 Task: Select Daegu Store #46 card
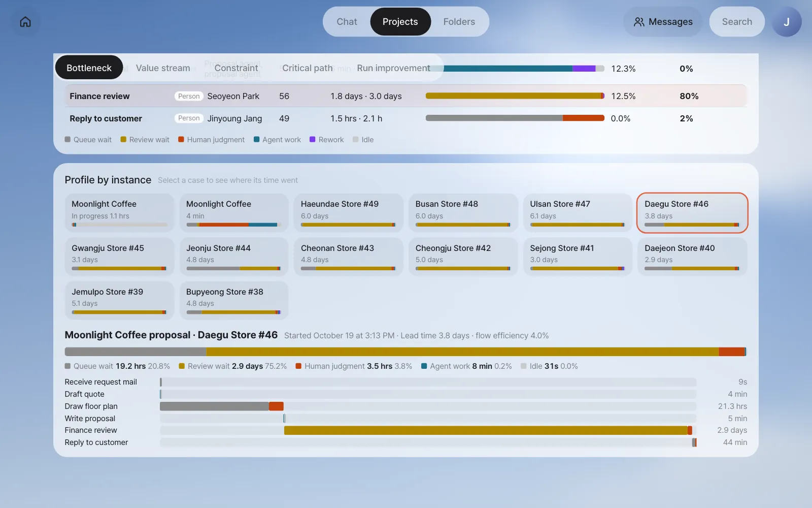click(x=692, y=213)
